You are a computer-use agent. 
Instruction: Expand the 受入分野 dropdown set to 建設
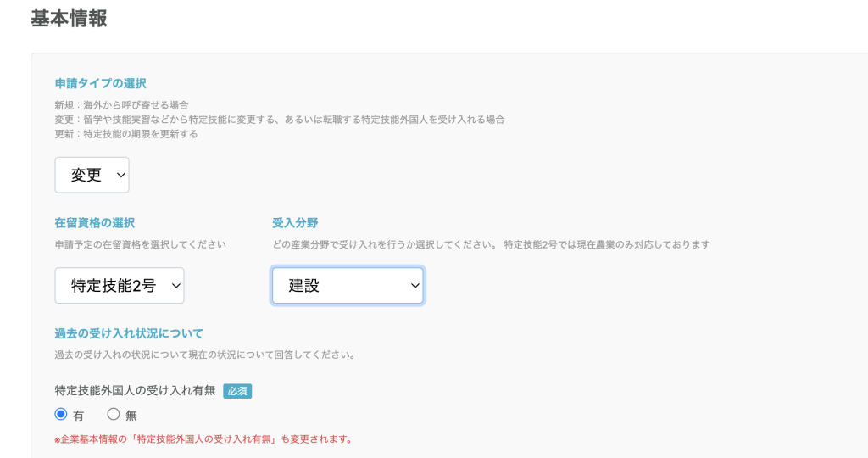348,286
